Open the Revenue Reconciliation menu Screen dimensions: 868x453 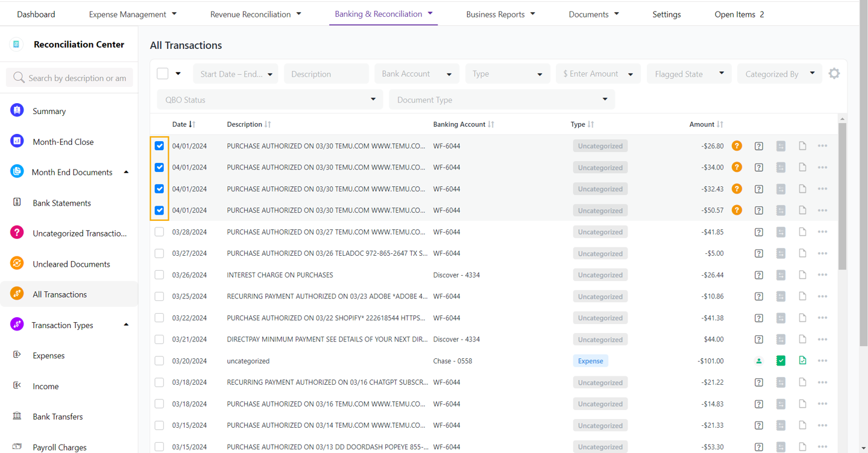(x=256, y=14)
